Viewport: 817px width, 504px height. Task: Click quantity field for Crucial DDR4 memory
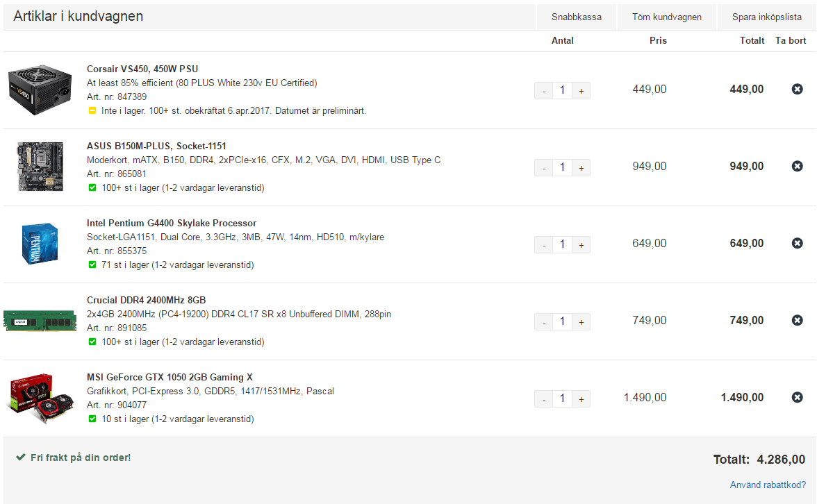tap(562, 322)
